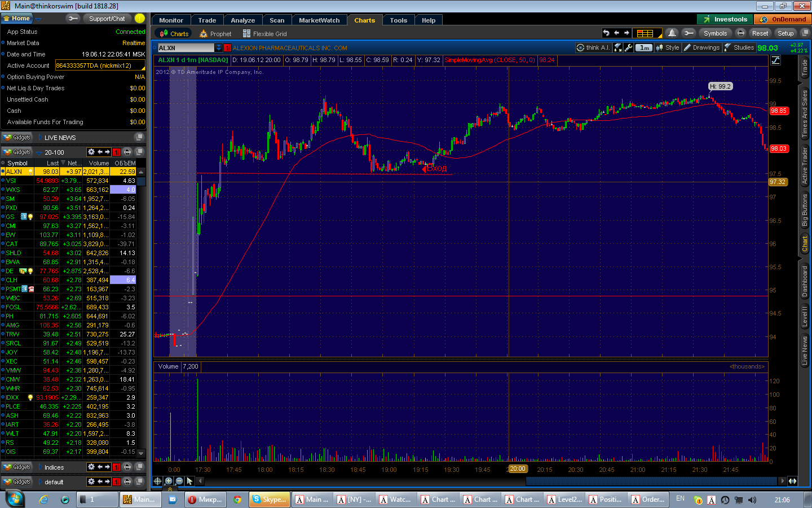Open the Home gadget button

[17, 19]
